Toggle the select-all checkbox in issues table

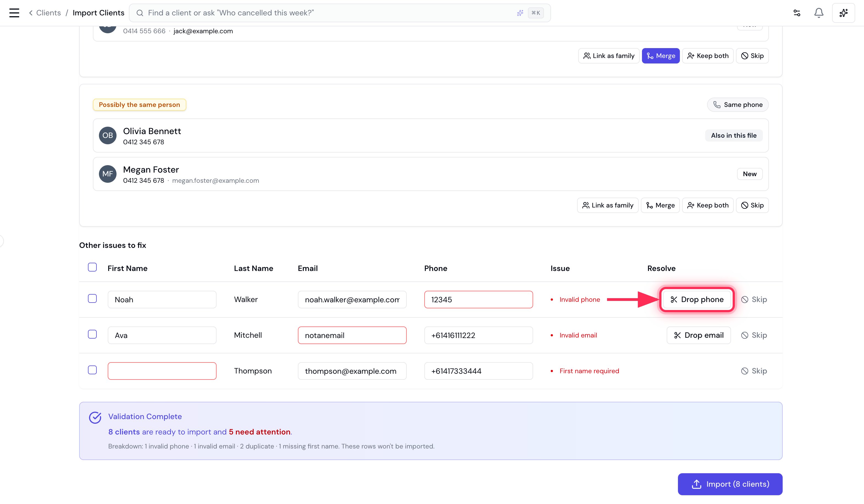point(92,267)
